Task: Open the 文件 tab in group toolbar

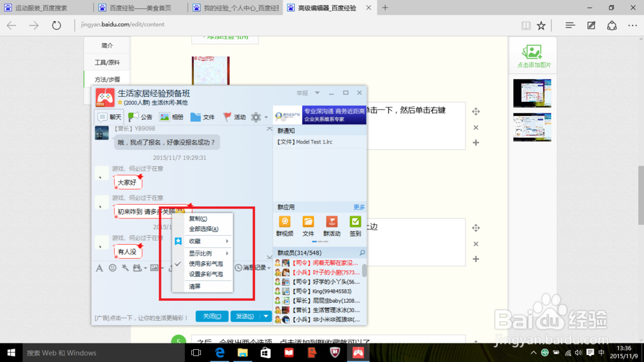Action: pyautogui.click(x=202, y=117)
